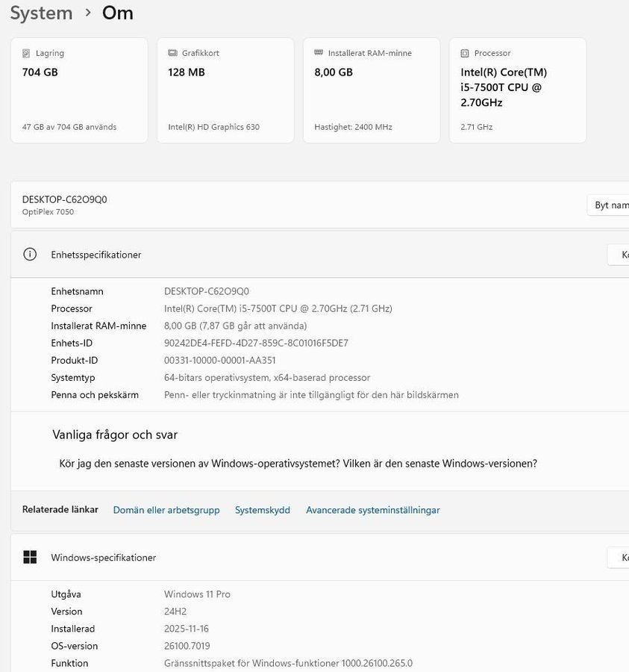Collapse the Windows-specifikationer section header

298,557
